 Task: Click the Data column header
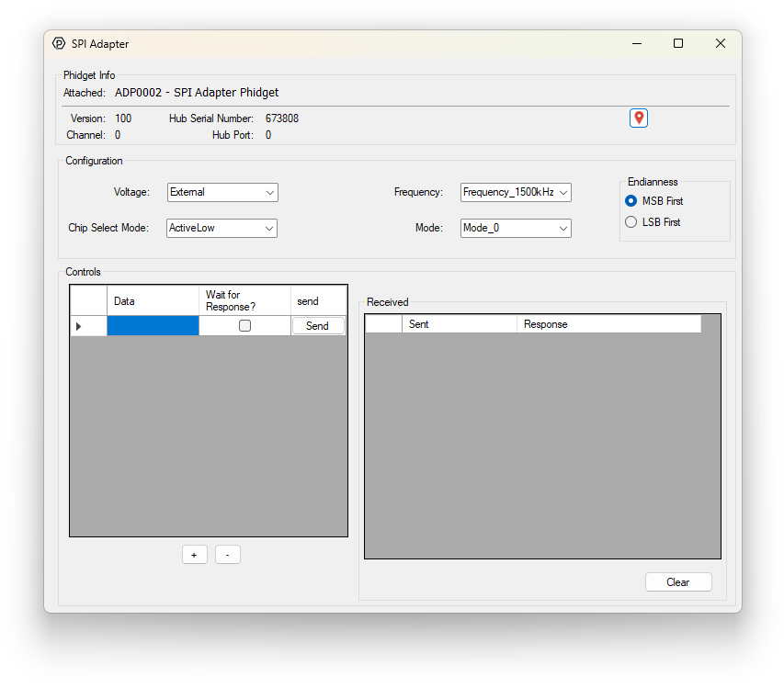click(x=153, y=301)
